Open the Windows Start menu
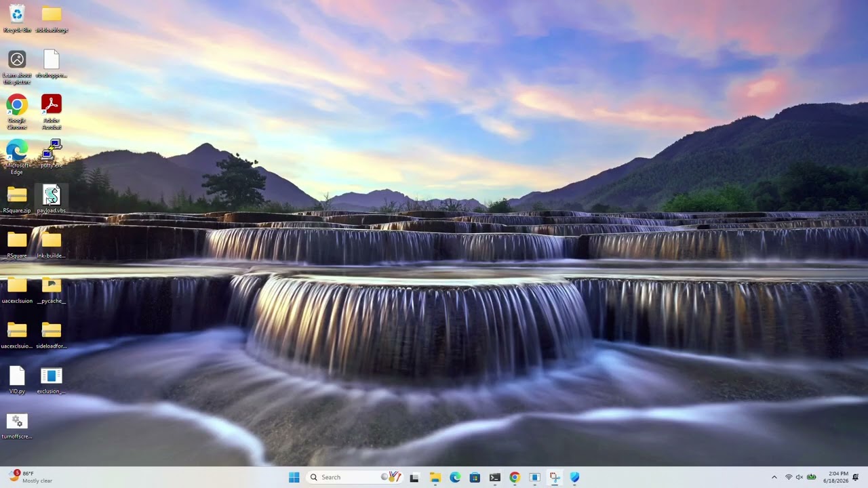Image resolution: width=868 pixels, height=488 pixels. pyautogui.click(x=294, y=477)
